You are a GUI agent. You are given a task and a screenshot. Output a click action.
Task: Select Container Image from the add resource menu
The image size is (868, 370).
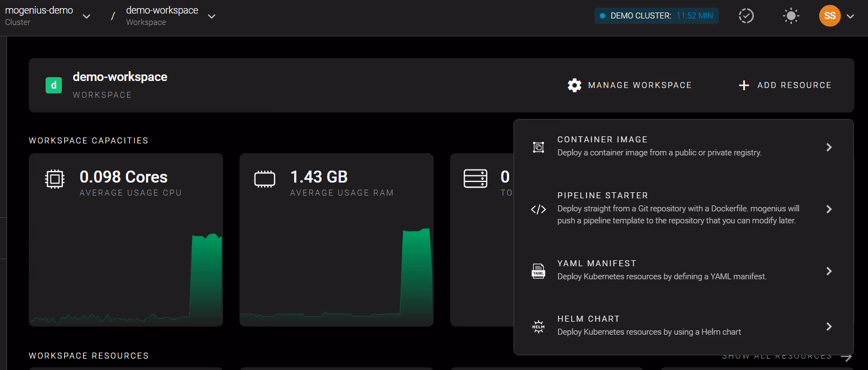tap(683, 147)
